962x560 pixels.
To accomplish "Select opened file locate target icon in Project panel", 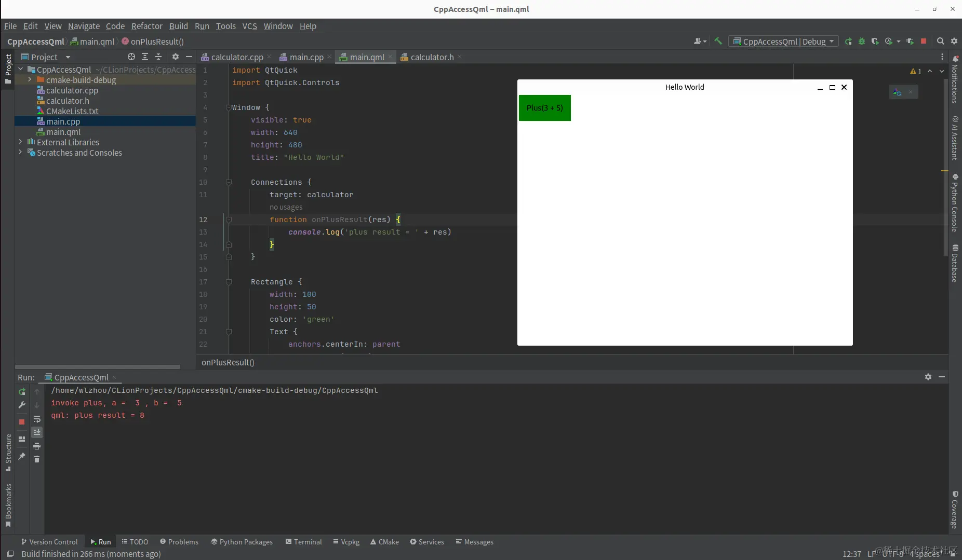I will (x=131, y=57).
